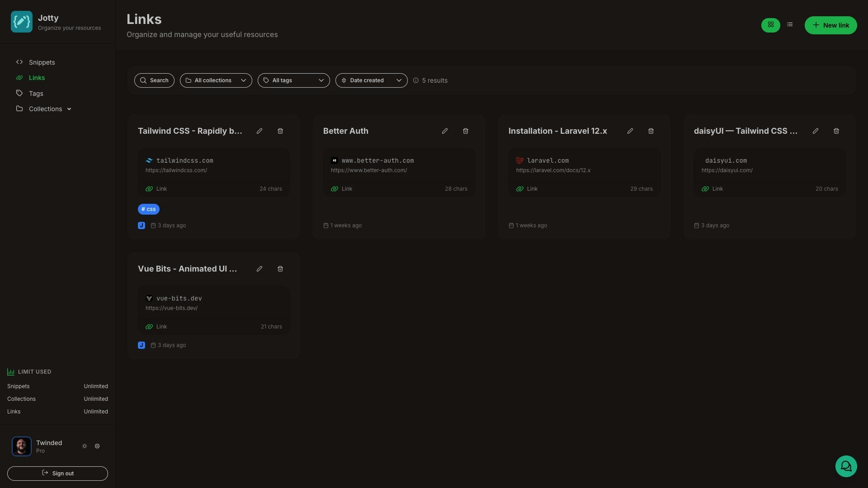Switch to list view layout
This screenshot has height=488, width=868.
tap(790, 25)
